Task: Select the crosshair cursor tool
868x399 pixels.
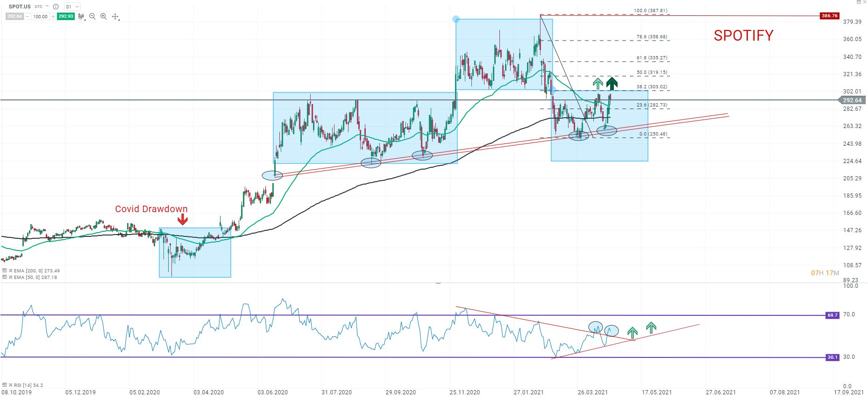Action: point(115,17)
